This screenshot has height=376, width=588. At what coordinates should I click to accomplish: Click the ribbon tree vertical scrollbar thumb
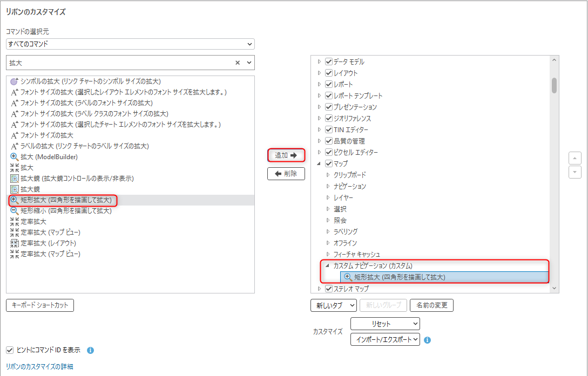(x=554, y=85)
